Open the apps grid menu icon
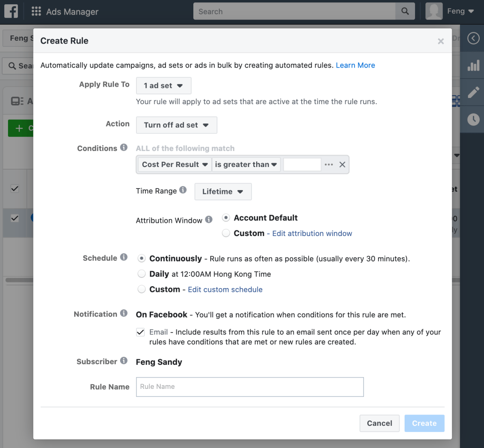This screenshot has width=484, height=448. click(x=36, y=12)
